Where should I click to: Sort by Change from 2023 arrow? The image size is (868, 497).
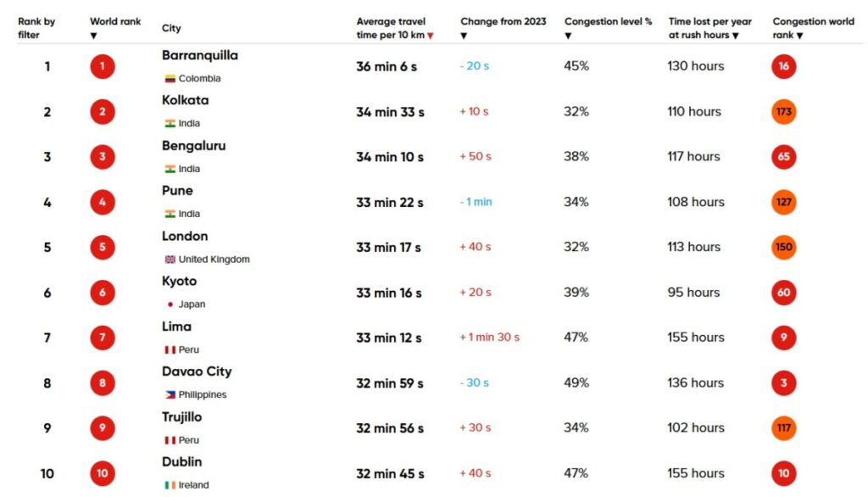pos(464,36)
